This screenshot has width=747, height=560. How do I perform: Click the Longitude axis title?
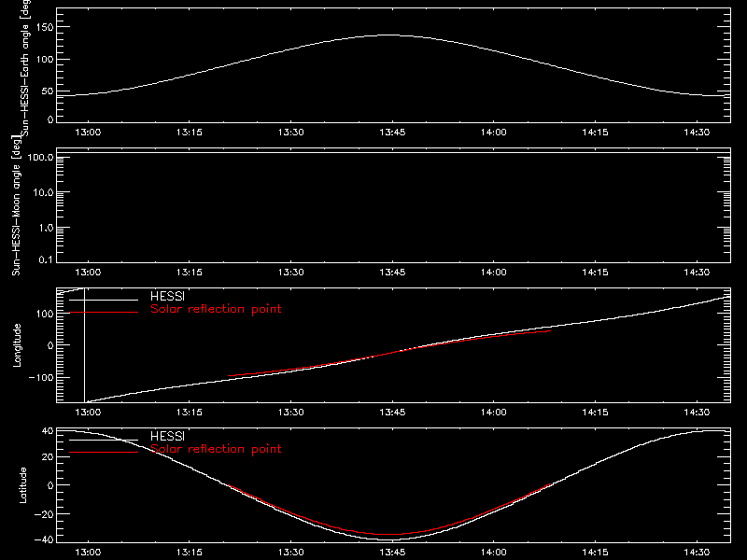(17, 345)
